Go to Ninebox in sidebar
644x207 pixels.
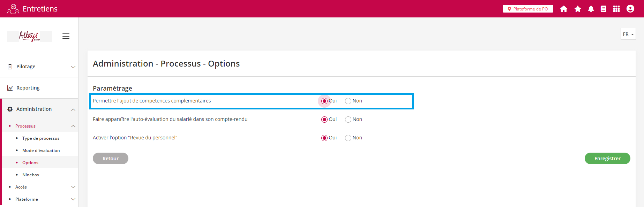pyautogui.click(x=31, y=175)
